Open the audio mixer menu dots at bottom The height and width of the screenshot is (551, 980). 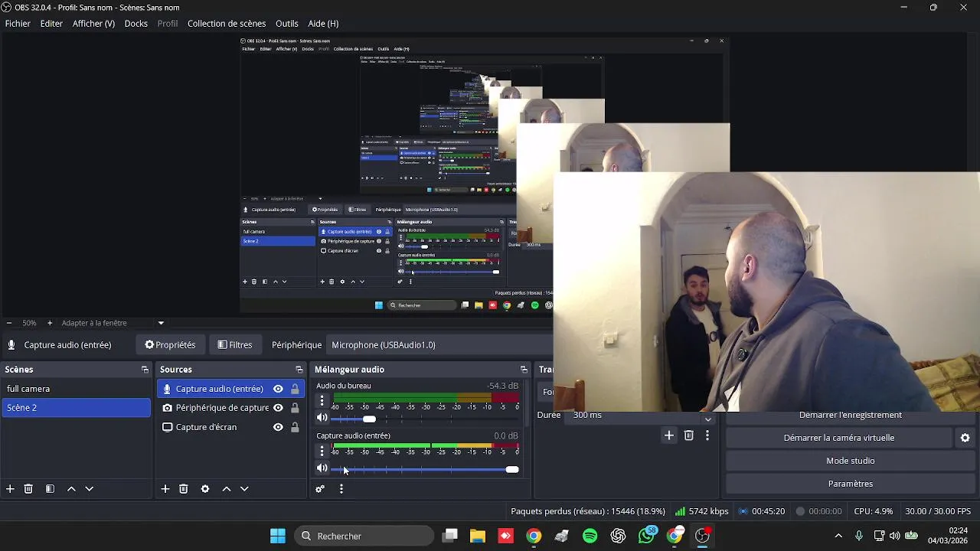pyautogui.click(x=341, y=489)
